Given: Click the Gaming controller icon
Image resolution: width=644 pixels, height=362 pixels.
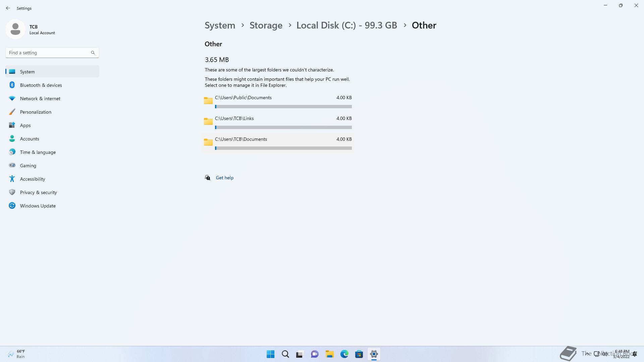Looking at the screenshot, I should tap(12, 165).
